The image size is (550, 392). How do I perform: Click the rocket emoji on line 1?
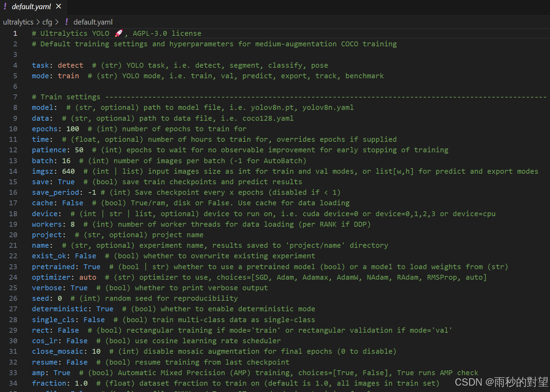(x=119, y=33)
